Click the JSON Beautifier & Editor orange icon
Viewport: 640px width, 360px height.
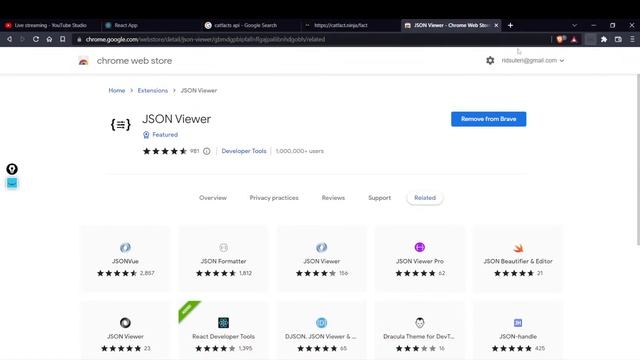click(x=518, y=248)
